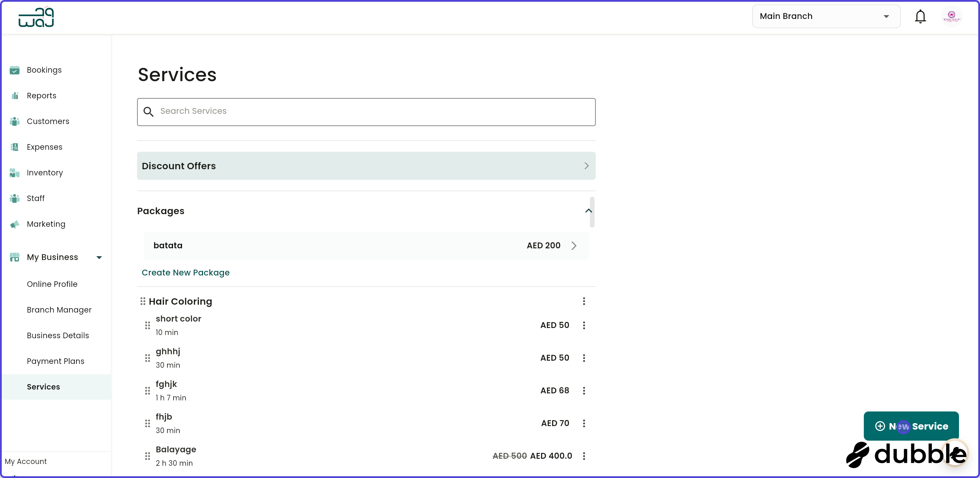Open the Customers section
Viewport: 980px width, 478px height.
pos(48,121)
